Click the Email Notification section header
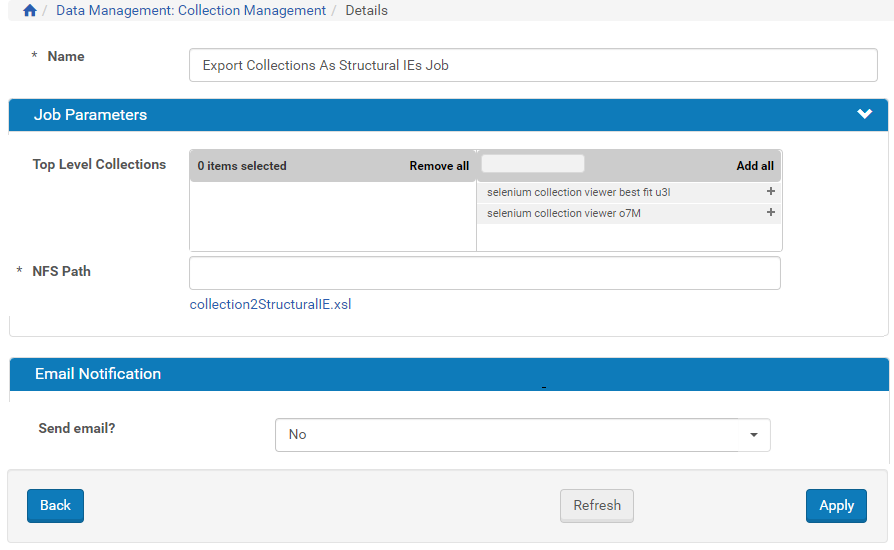The height and width of the screenshot is (550, 894). click(98, 374)
